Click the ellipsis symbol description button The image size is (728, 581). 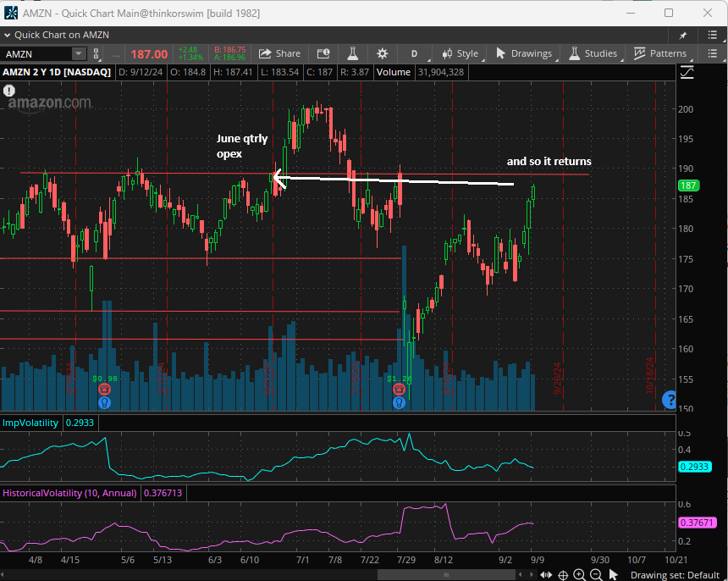point(116,55)
